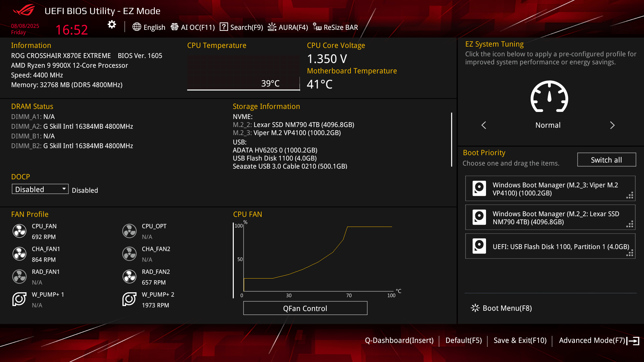The width and height of the screenshot is (644, 362).
Task: Click the AURA lighting icon
Action: [272, 27]
